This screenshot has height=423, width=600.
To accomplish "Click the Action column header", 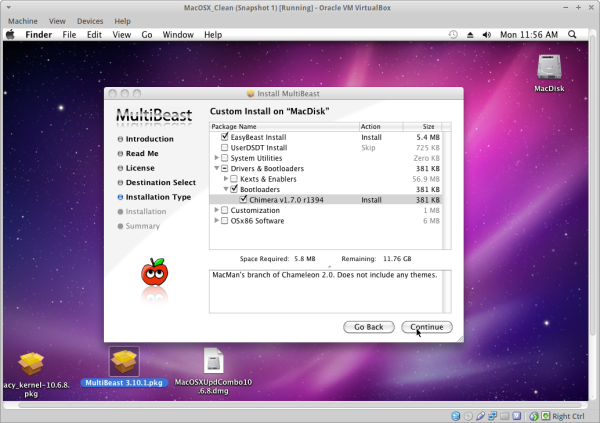I will pyautogui.click(x=381, y=126).
